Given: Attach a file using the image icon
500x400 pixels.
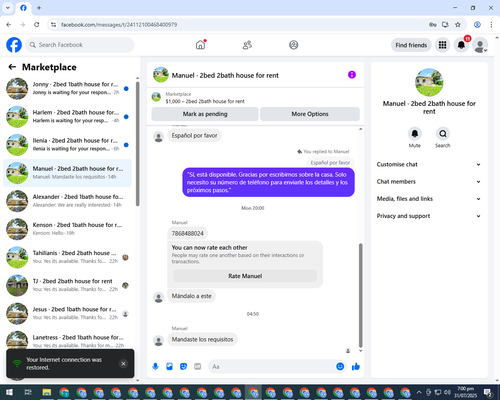Looking at the screenshot, I should pos(169,367).
